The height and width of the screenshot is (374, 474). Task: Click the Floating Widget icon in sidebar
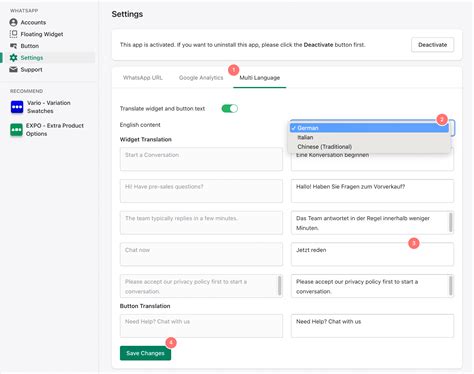[x=13, y=34]
